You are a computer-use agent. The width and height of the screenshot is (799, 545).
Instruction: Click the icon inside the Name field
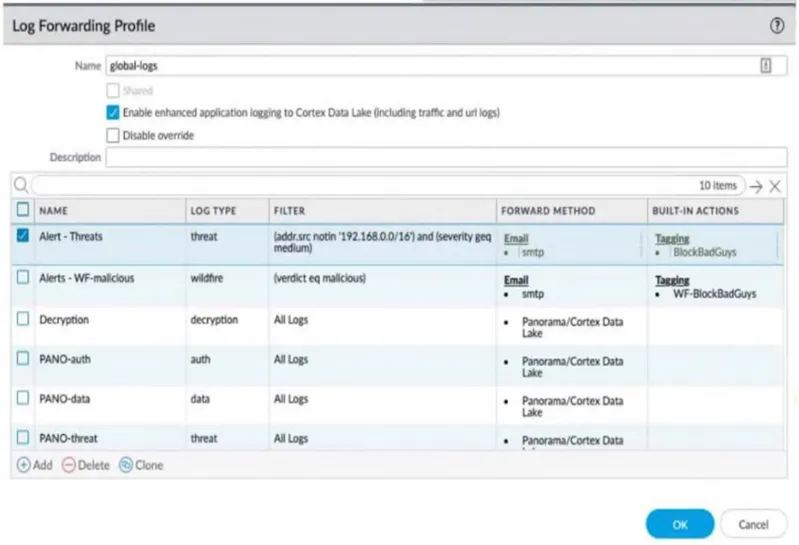point(765,65)
